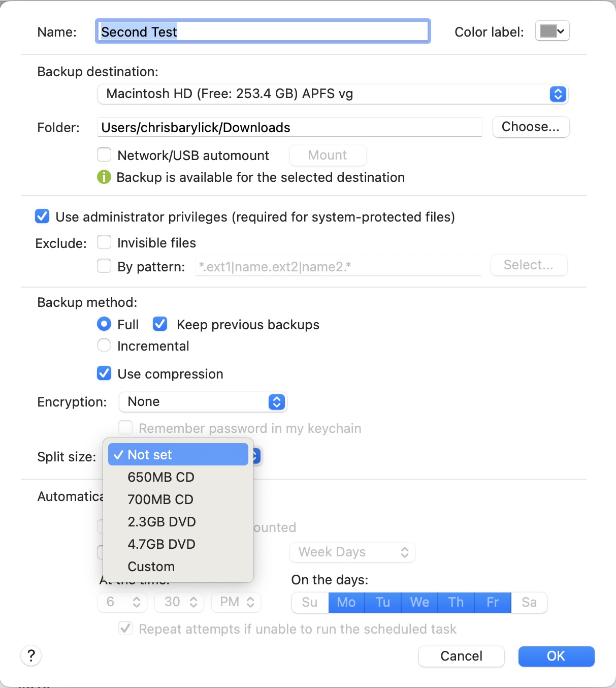Image resolution: width=616 pixels, height=688 pixels.
Task: Deselect Friday from scheduled days
Action: coord(492,602)
